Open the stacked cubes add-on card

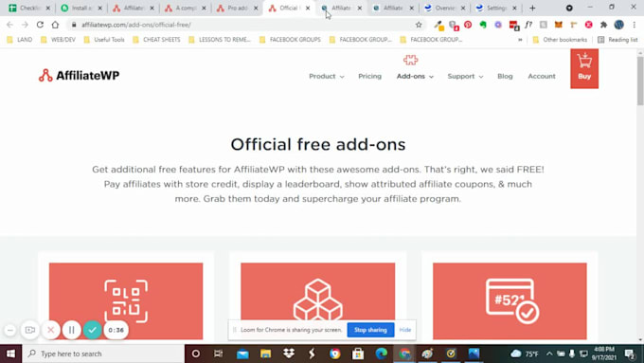click(x=317, y=301)
